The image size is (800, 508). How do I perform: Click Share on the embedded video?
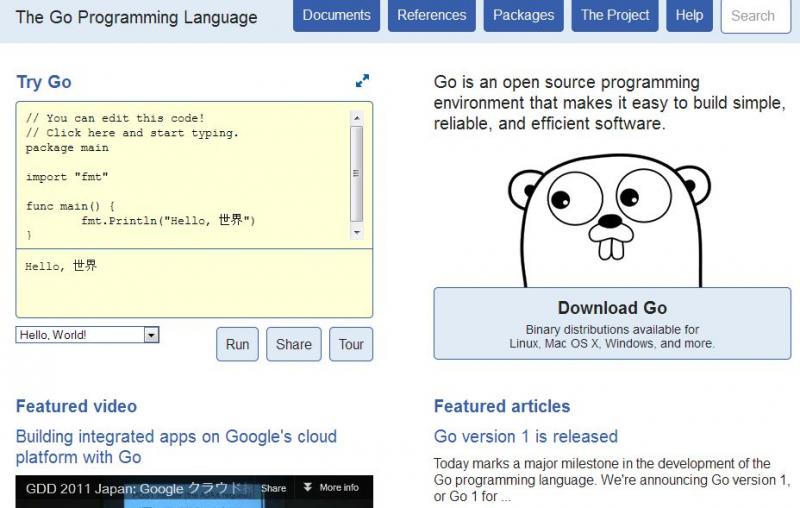point(273,488)
